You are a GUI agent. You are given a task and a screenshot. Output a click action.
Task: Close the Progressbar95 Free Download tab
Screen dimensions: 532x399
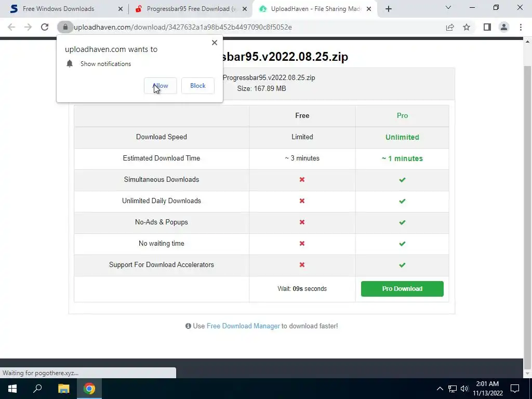(245, 9)
